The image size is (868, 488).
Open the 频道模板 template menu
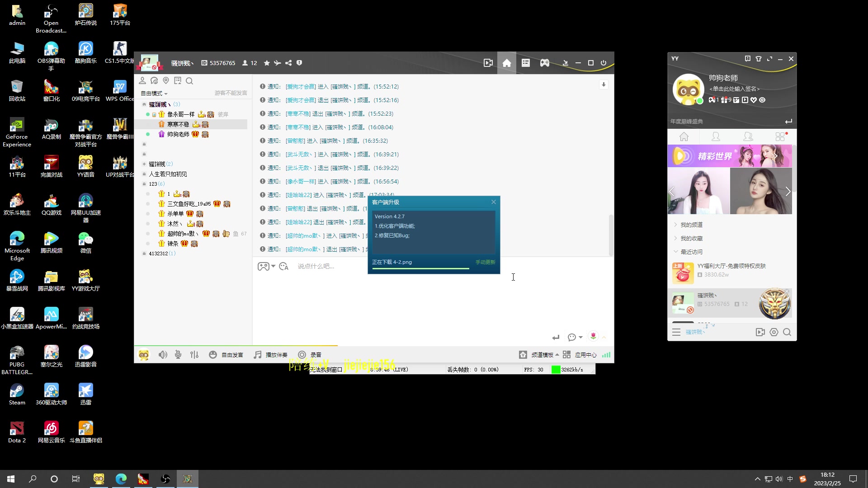(x=542, y=355)
